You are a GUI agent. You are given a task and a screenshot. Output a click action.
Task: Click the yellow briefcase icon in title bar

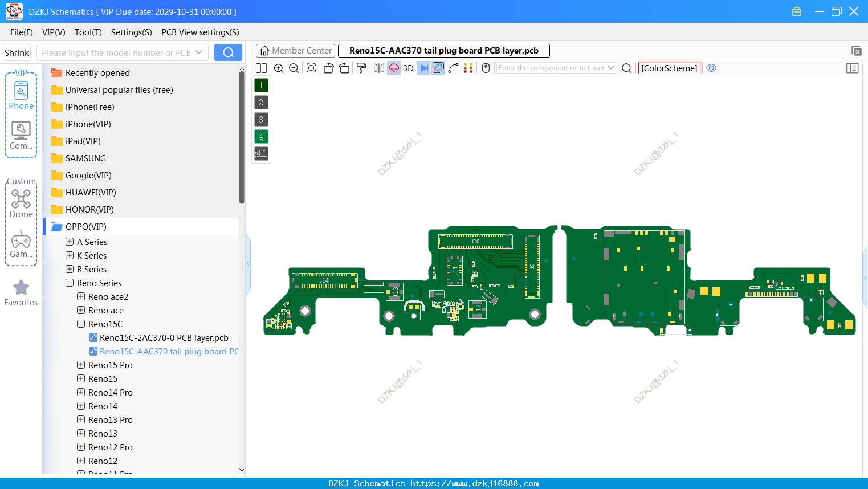tap(797, 11)
